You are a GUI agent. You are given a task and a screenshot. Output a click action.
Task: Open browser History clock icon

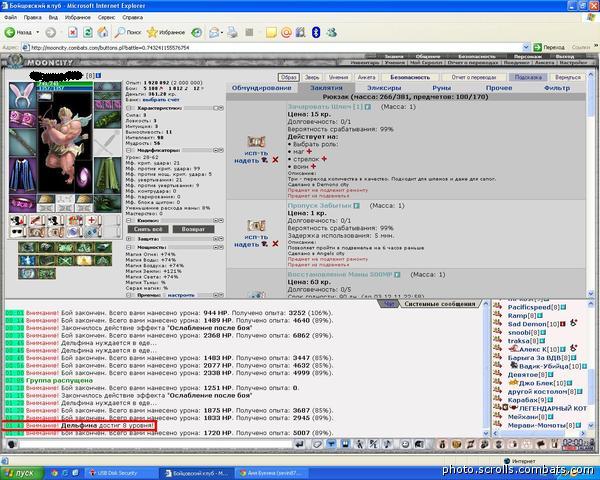point(197,33)
